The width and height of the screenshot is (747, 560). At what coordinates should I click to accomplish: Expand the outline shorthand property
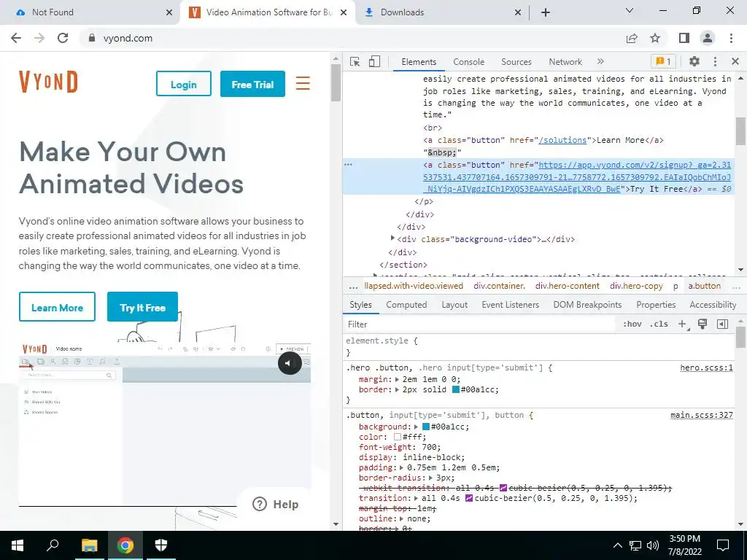402,518
